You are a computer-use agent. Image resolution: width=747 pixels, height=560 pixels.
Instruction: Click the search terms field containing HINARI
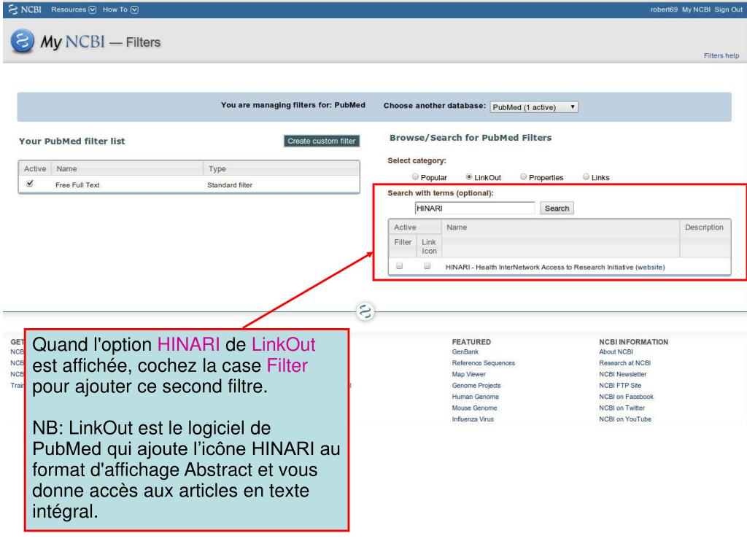475,208
